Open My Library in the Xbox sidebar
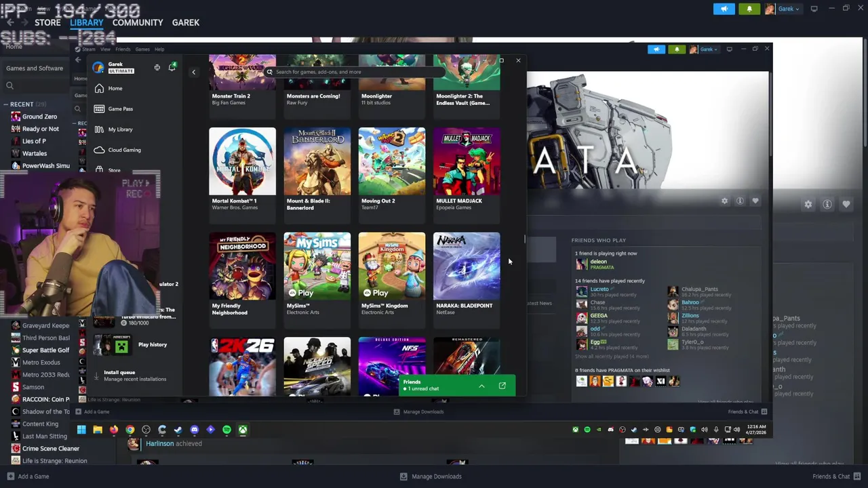 click(x=113, y=129)
